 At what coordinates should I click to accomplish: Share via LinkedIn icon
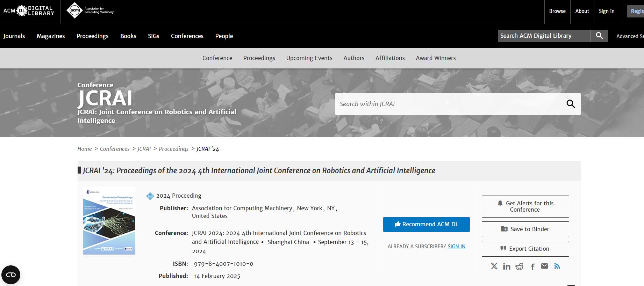507,267
